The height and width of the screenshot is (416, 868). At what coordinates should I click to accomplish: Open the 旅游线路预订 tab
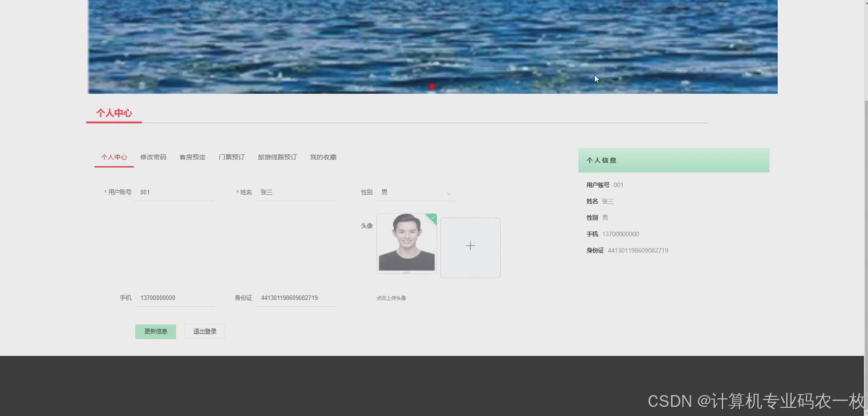(x=277, y=157)
